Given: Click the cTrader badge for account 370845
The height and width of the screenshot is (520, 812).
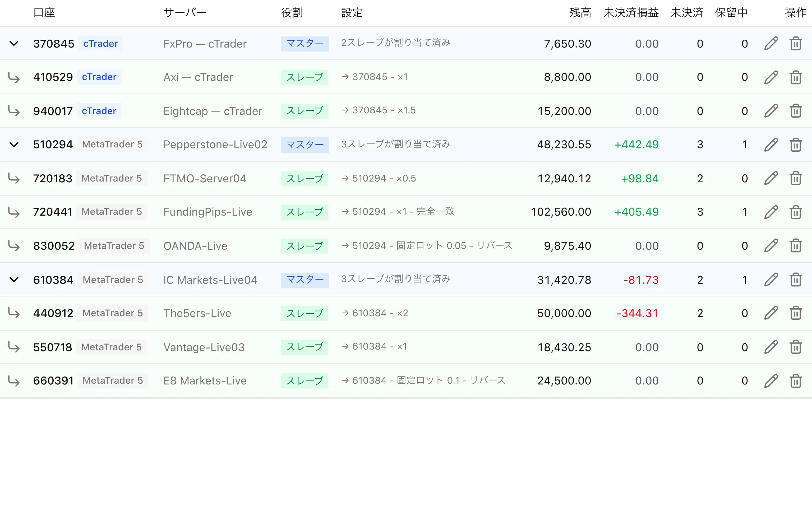Looking at the screenshot, I should (x=101, y=44).
